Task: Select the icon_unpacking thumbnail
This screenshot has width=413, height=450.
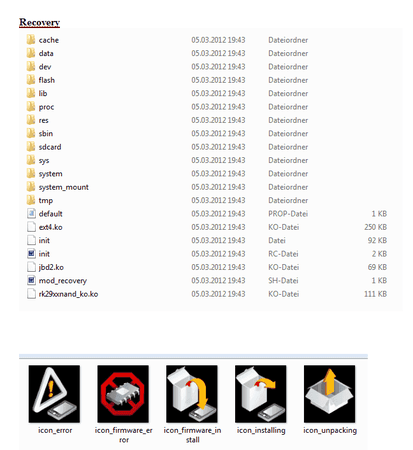Action: click(329, 394)
